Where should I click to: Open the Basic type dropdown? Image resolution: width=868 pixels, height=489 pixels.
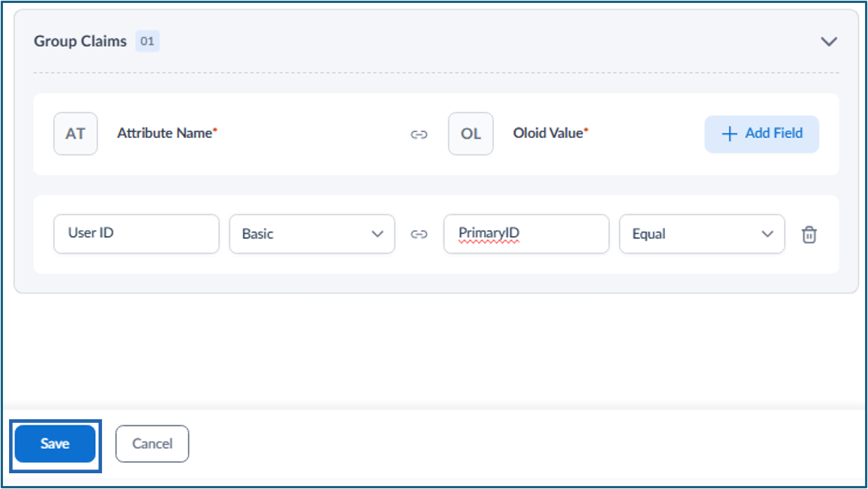[313, 234]
